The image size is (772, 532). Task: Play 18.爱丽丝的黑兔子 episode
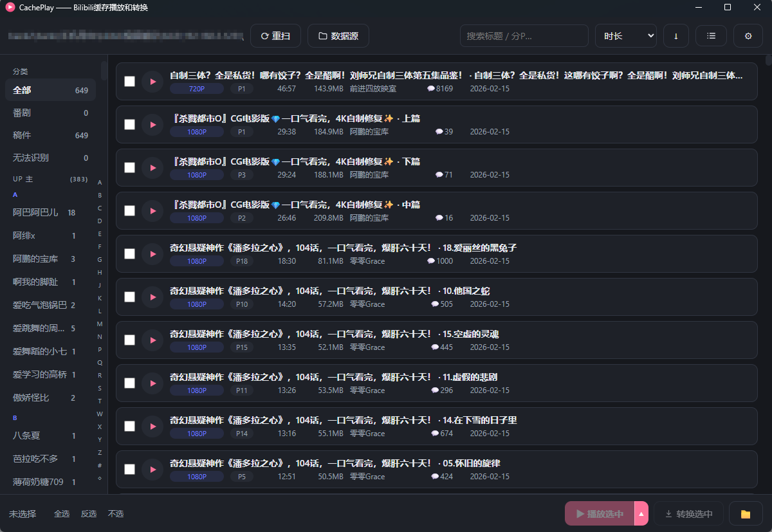point(152,254)
